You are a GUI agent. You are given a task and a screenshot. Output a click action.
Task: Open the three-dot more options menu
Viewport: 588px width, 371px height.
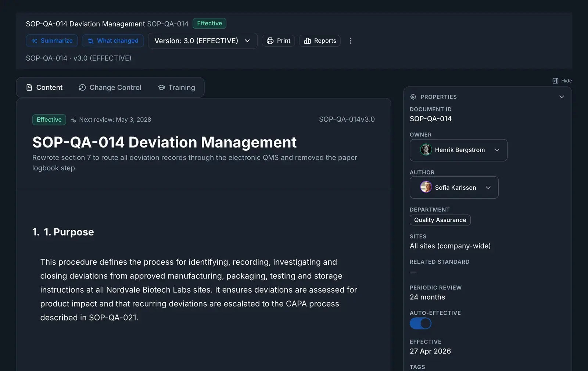(351, 41)
